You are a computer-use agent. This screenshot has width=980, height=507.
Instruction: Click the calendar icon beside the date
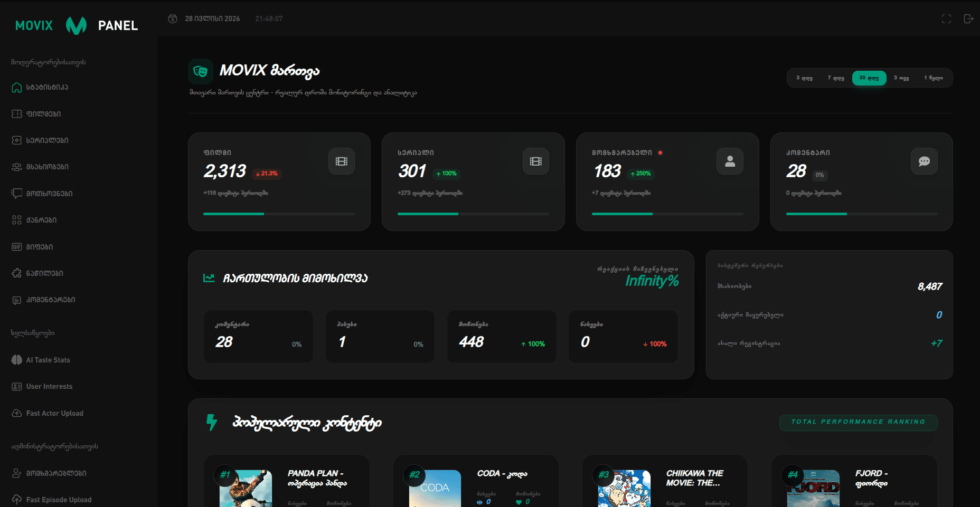[173, 19]
